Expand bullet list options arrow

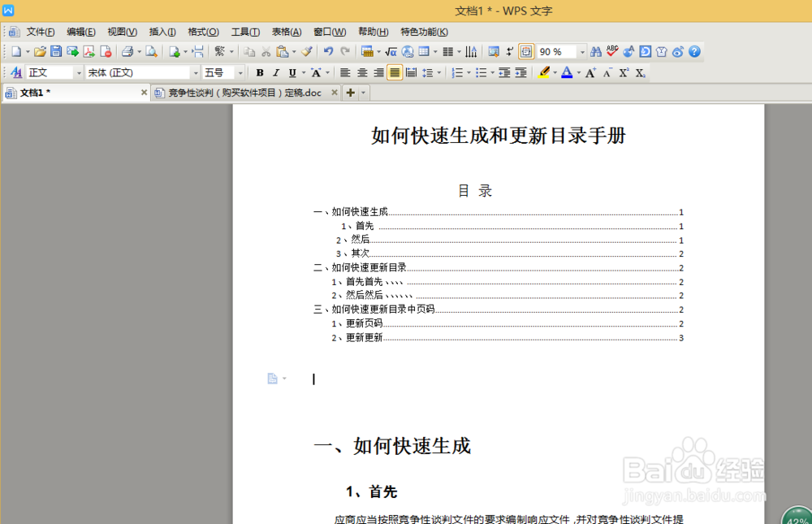[x=492, y=73]
